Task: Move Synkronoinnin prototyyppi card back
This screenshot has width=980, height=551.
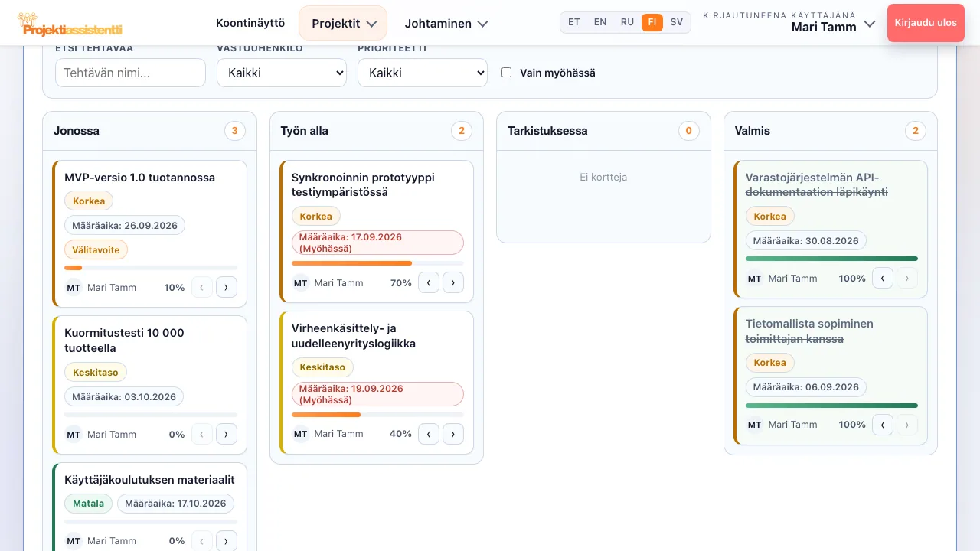Action: pyautogui.click(x=429, y=283)
